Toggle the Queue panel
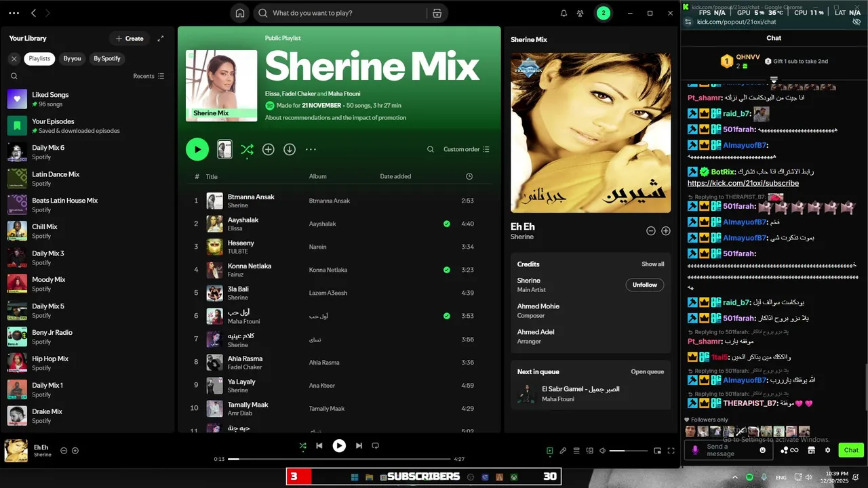868x488 pixels. pyautogui.click(x=576, y=451)
